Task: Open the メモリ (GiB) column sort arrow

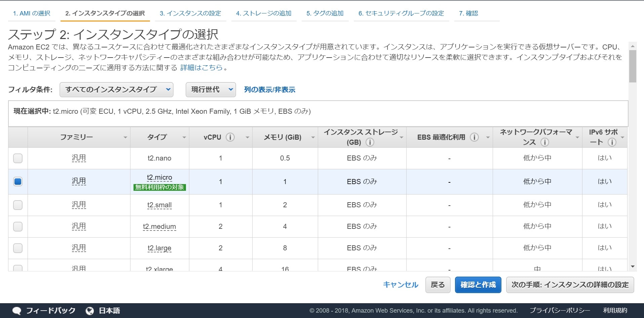Action: [313, 137]
